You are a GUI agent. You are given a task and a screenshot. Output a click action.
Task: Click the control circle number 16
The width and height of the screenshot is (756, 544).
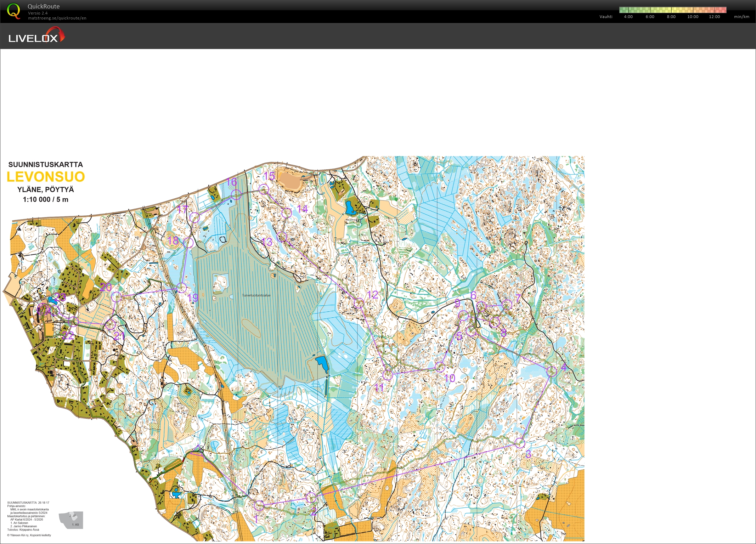point(236,194)
